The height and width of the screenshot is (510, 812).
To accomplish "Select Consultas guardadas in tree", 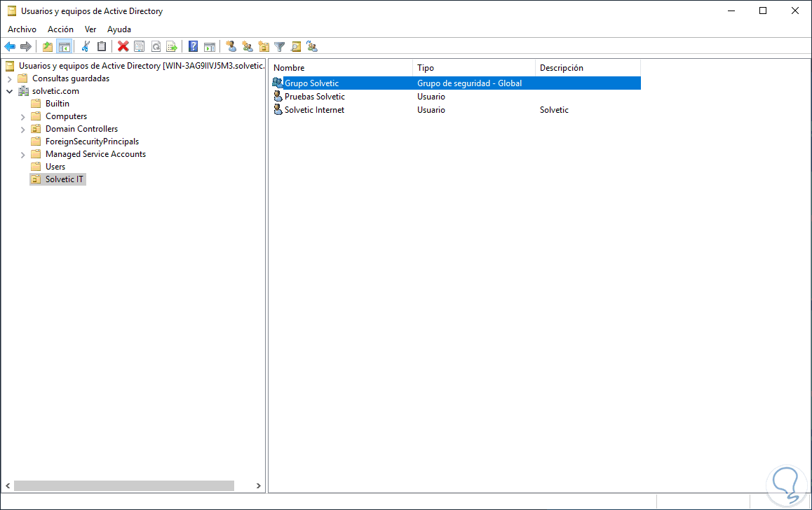I will point(71,78).
